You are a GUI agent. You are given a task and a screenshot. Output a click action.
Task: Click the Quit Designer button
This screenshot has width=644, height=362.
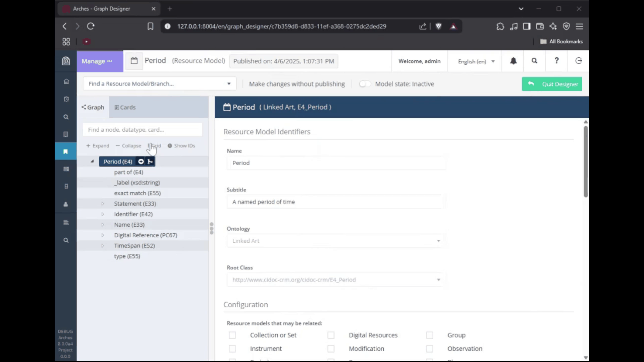pyautogui.click(x=552, y=84)
